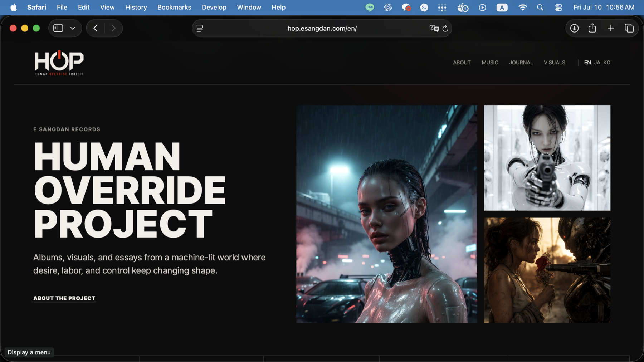Open the ABOUT nav link

462,63
